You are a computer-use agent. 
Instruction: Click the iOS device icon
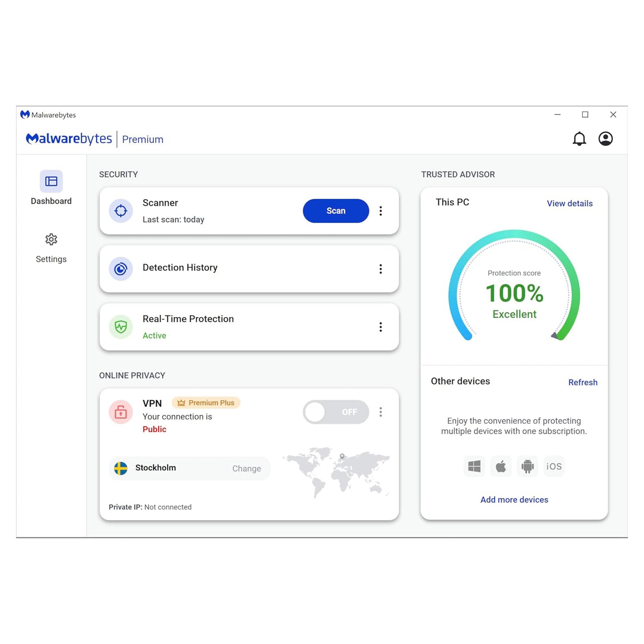tap(554, 466)
